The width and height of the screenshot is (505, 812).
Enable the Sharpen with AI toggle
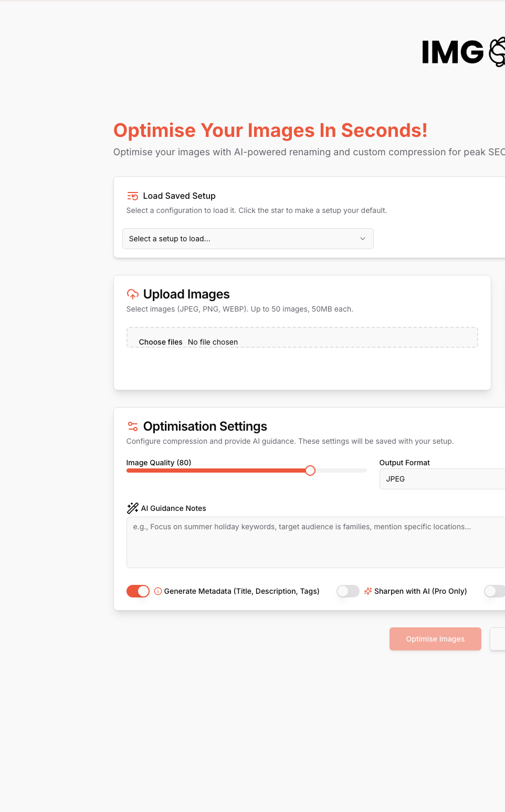click(x=348, y=591)
